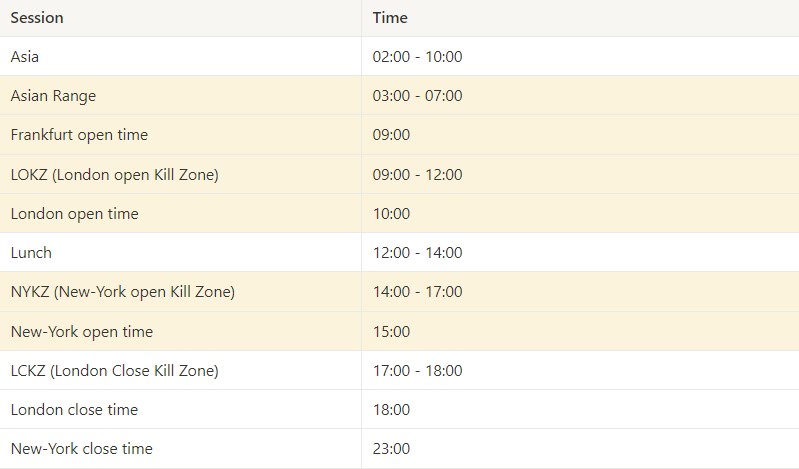Select the LOKZ London open Kill Zone cell
The image size is (799, 469).
pyautogui.click(x=180, y=174)
